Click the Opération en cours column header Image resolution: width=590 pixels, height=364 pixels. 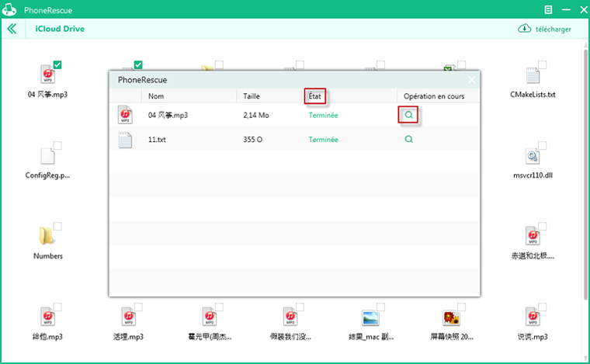pos(434,96)
